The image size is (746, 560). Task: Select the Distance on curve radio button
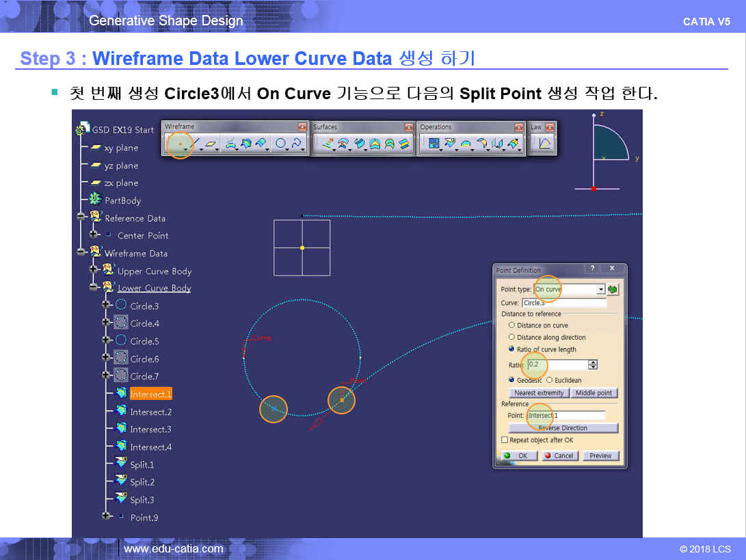coord(511,325)
